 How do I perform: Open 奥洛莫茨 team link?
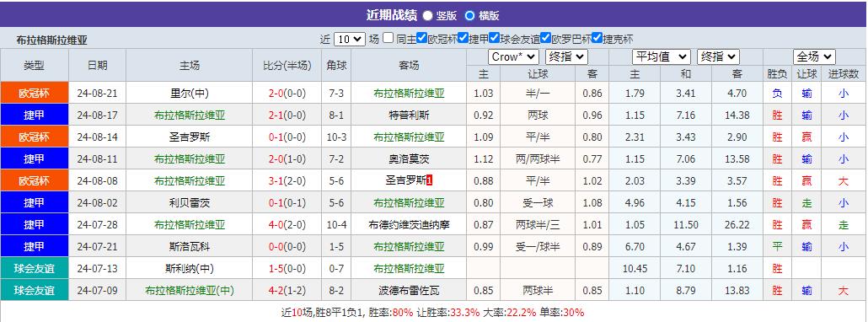click(409, 159)
